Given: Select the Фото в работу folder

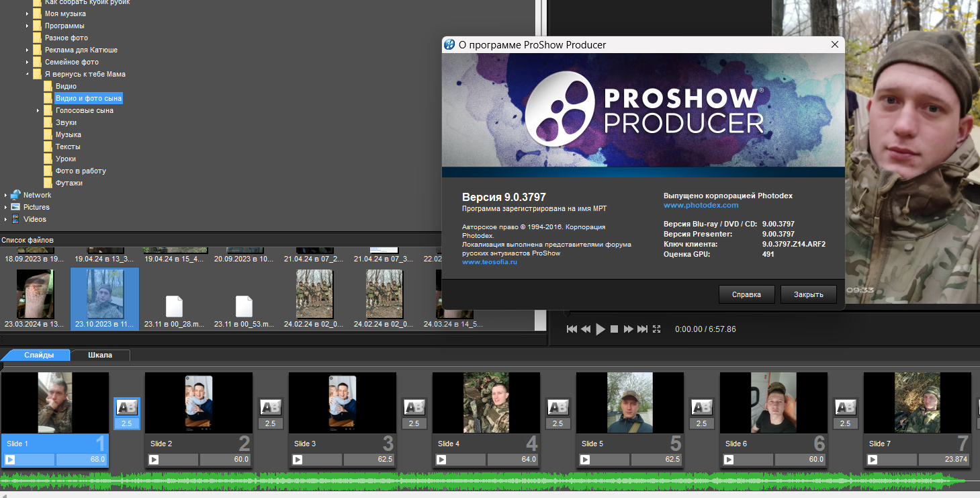Looking at the screenshot, I should click(81, 171).
